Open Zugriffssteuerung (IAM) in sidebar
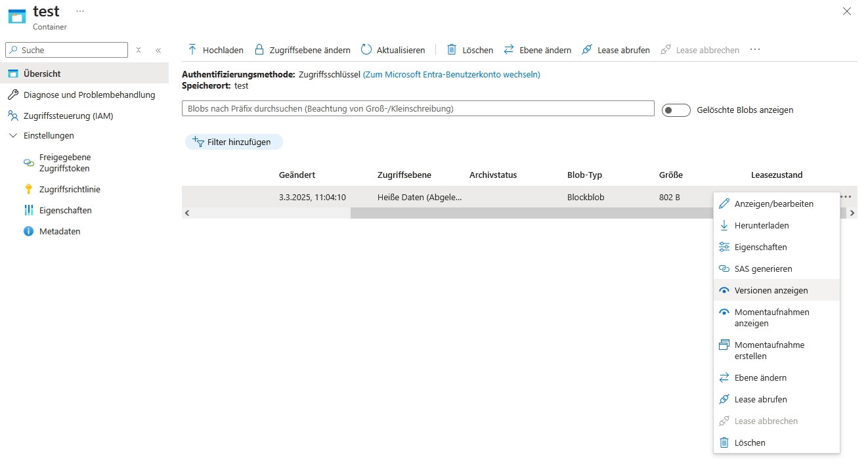Viewport: 868px width, 470px height. 68,116
